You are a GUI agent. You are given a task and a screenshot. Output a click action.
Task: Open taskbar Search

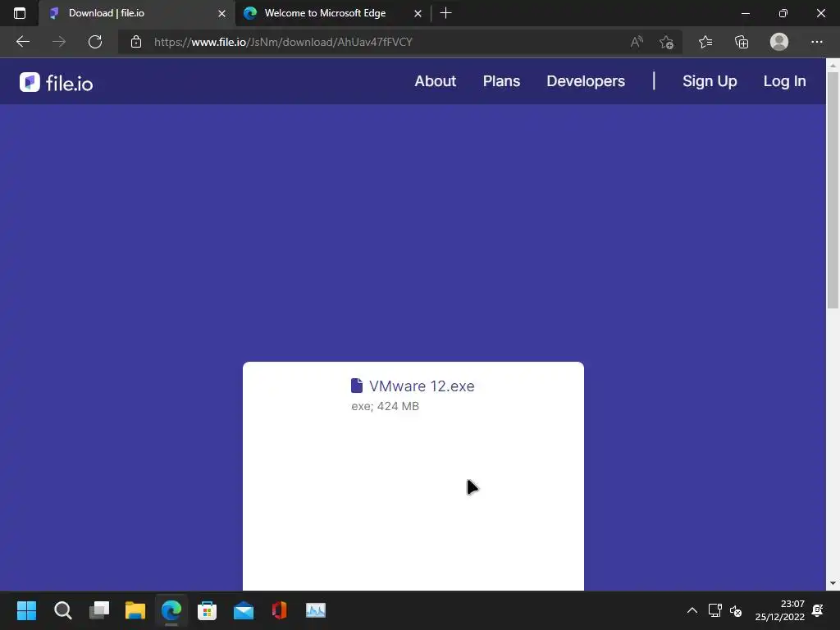[x=62, y=610]
